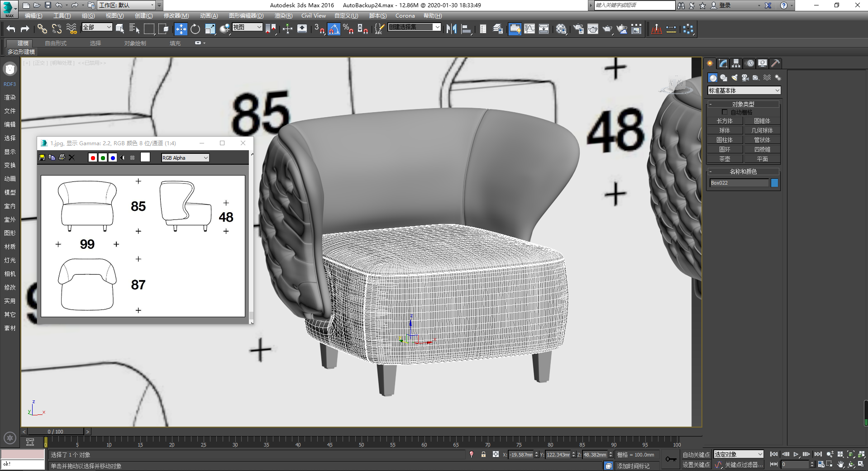
Task: Open the RGB Alpha channel dropdown
Action: [185, 157]
